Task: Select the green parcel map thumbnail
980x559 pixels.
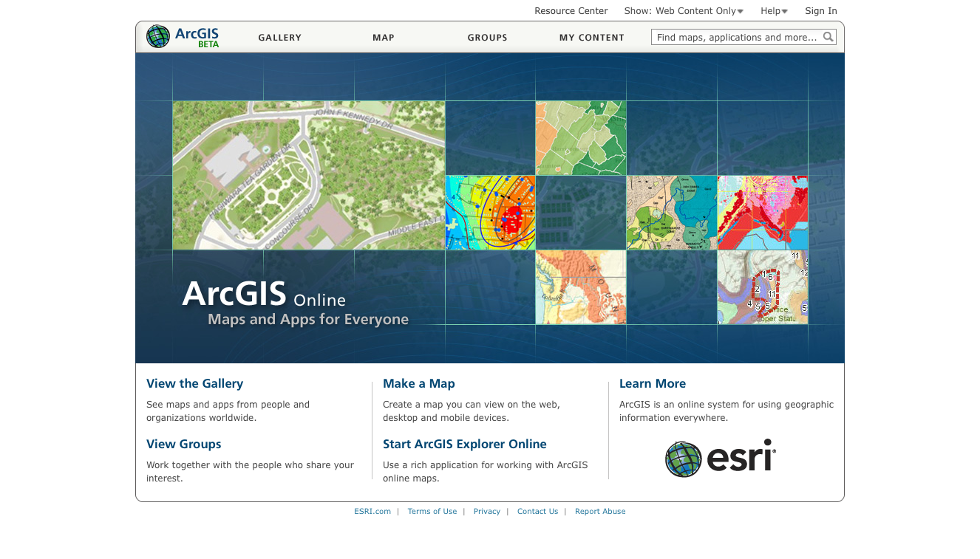Action: pyautogui.click(x=581, y=138)
